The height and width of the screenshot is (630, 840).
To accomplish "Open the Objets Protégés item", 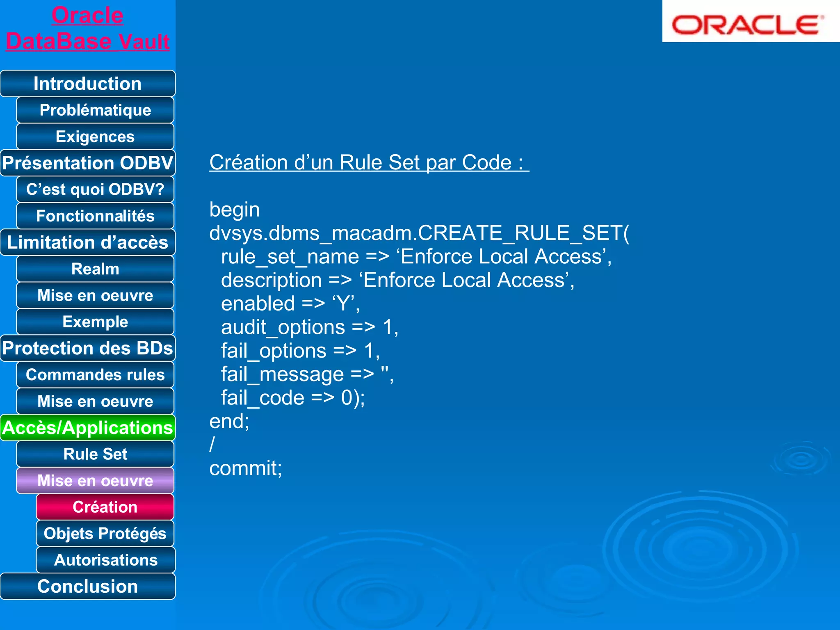I will [105, 534].
